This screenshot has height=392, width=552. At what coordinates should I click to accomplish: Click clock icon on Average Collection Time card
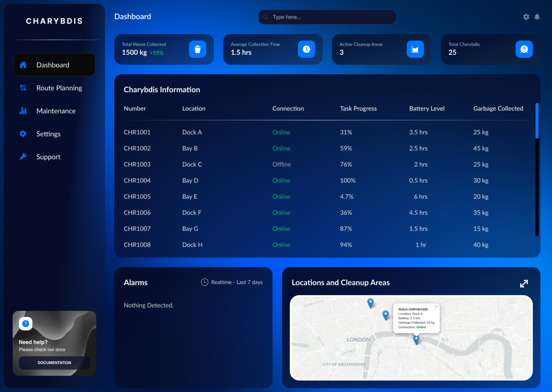[306, 49]
